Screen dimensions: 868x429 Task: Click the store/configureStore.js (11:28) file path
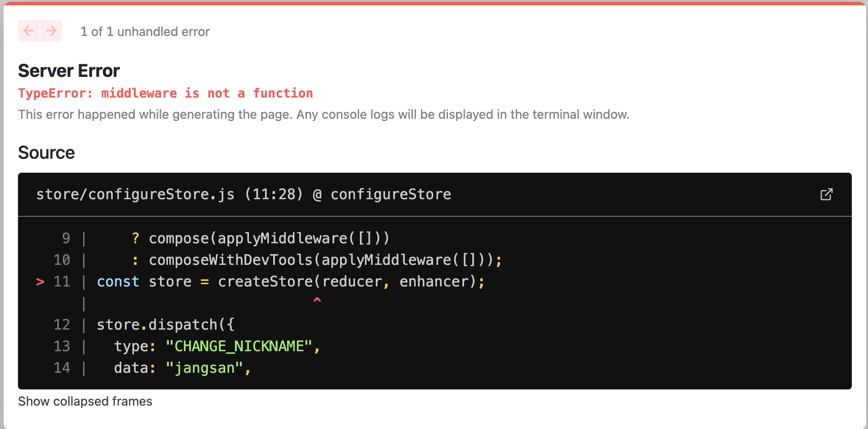coord(170,194)
